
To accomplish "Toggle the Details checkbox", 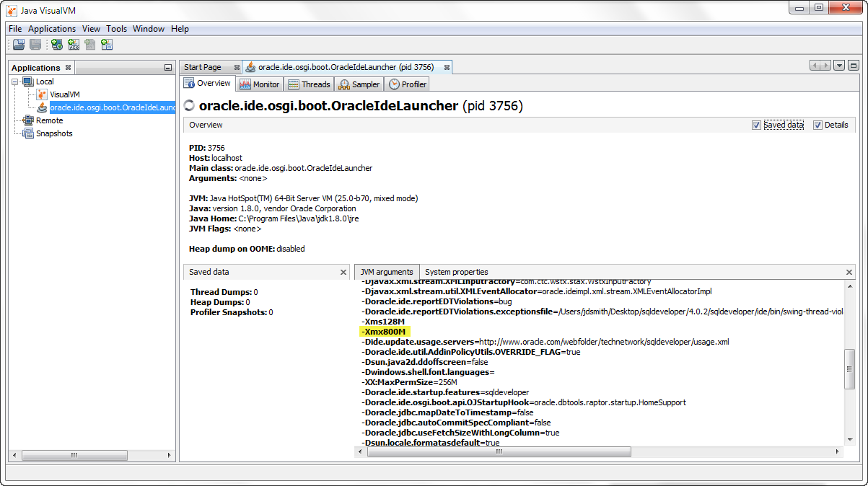I will pos(817,125).
